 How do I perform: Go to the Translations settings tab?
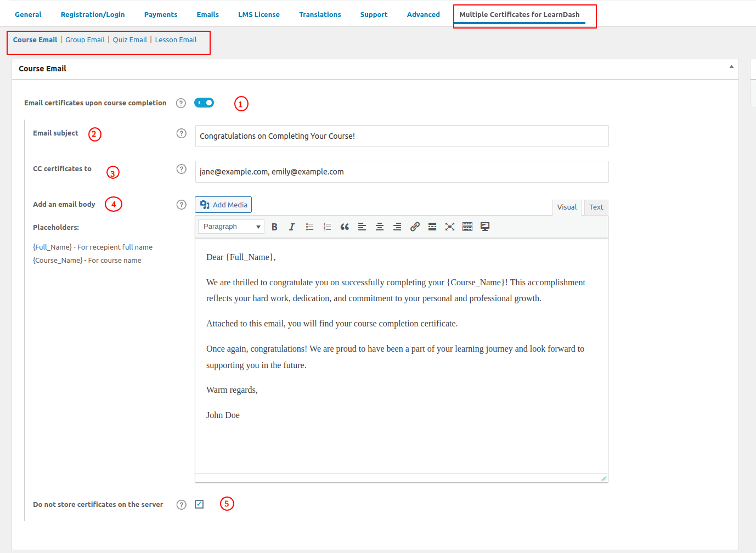pos(320,14)
